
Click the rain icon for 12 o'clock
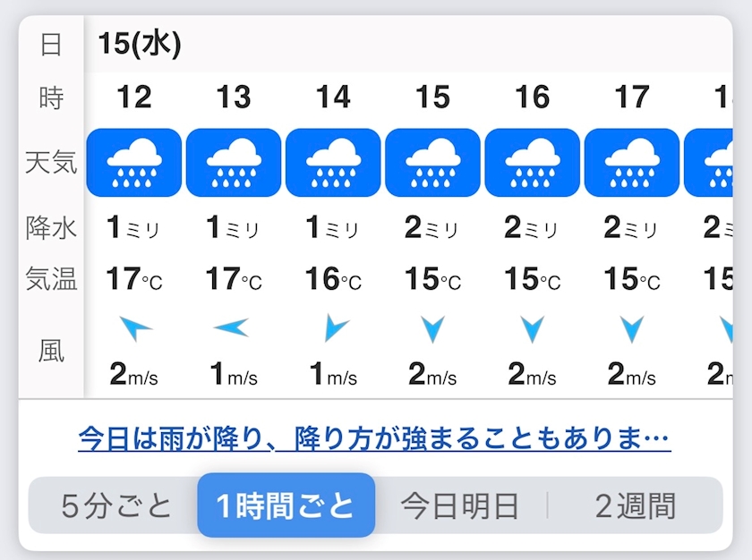[134, 162]
